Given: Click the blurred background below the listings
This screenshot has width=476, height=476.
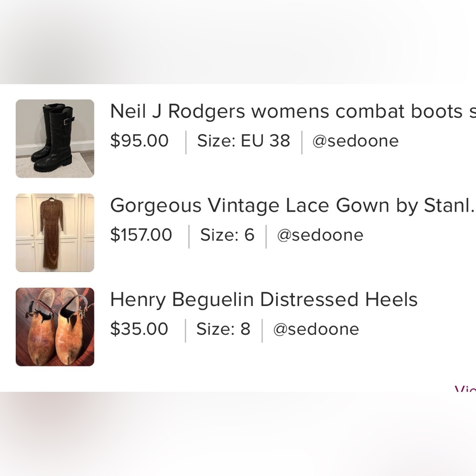Looking at the screenshot, I should coord(238,433).
